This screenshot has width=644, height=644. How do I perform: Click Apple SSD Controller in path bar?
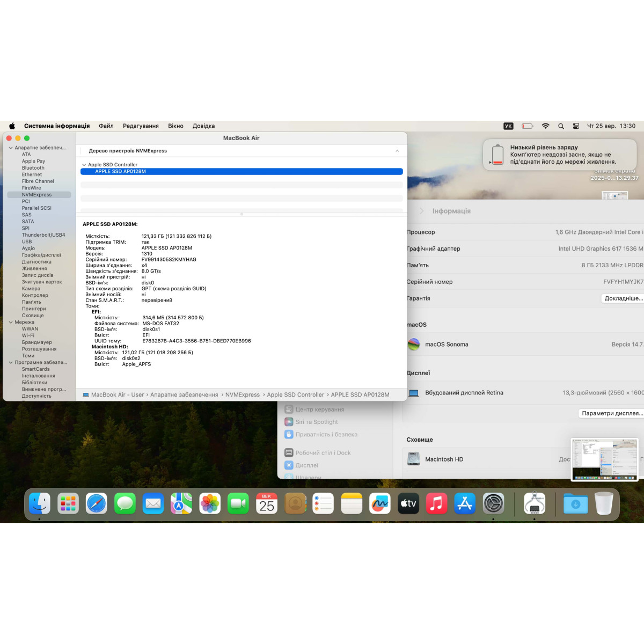point(296,394)
